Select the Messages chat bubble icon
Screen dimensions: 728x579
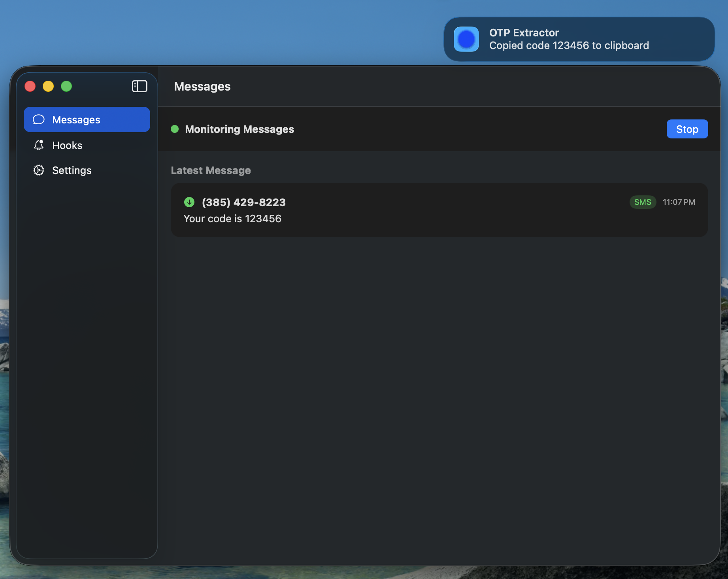point(38,119)
